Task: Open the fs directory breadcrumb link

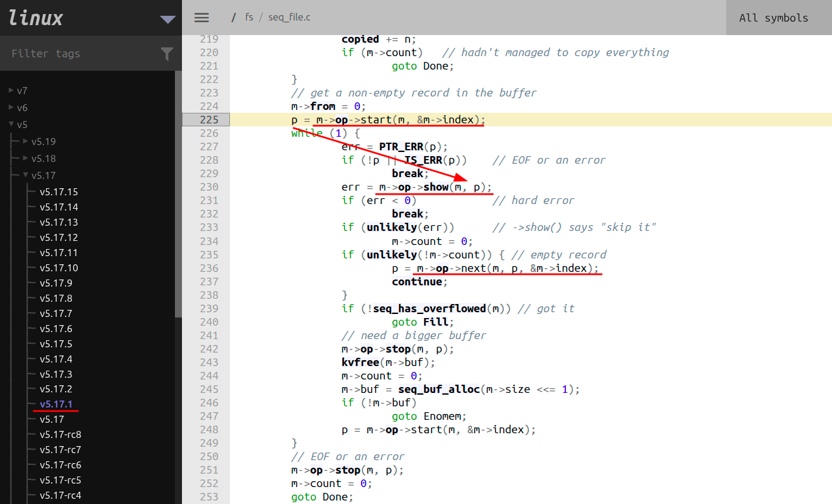Action: [249, 18]
